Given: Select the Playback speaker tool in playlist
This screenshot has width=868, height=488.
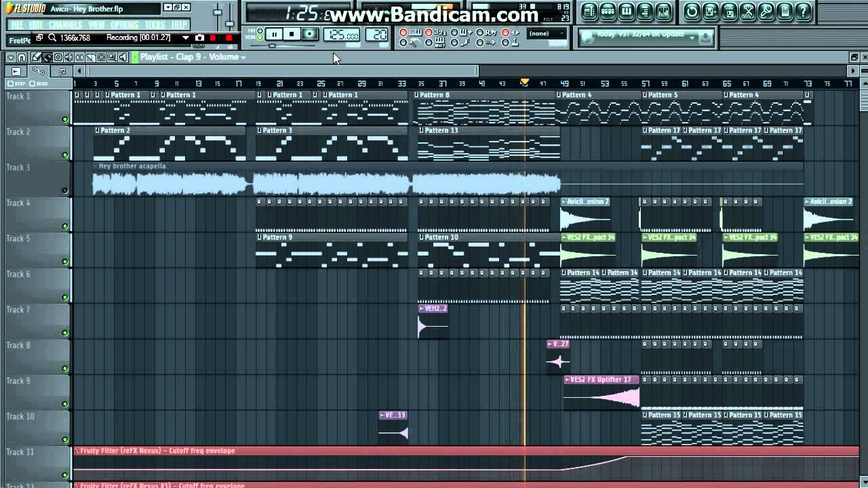Looking at the screenshot, I should click(123, 58).
